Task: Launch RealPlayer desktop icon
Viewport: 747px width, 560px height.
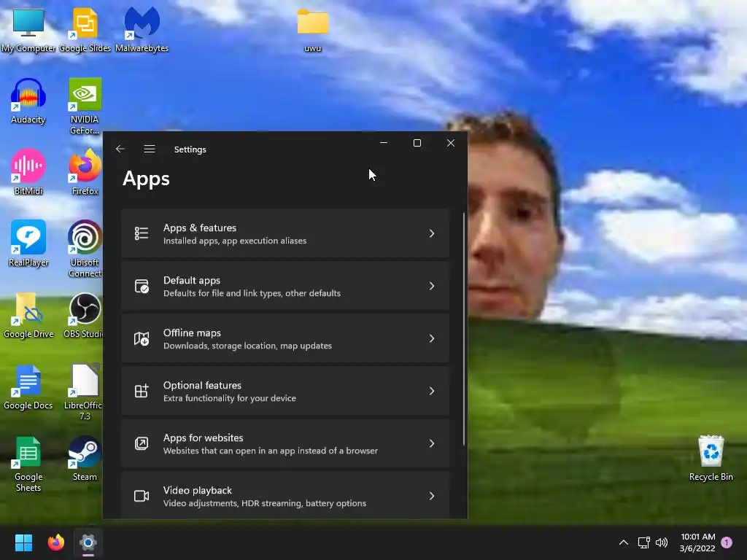Action: coord(28,244)
